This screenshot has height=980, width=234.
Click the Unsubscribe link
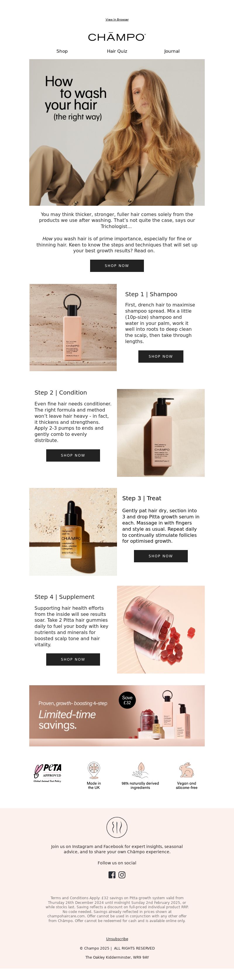(117, 939)
